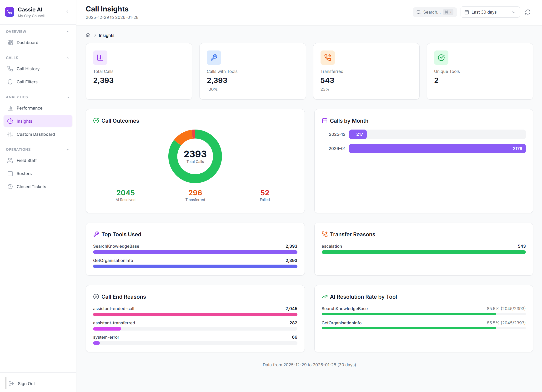This screenshot has height=392, width=542.
Task: Click the Sign Out arrow icon
Action: (x=11, y=384)
